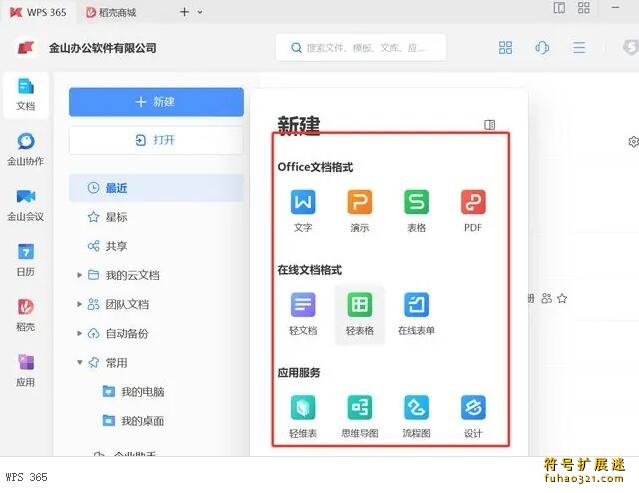Collapse the 常用 tree node
This screenshot has width=639, height=493.
click(79, 362)
